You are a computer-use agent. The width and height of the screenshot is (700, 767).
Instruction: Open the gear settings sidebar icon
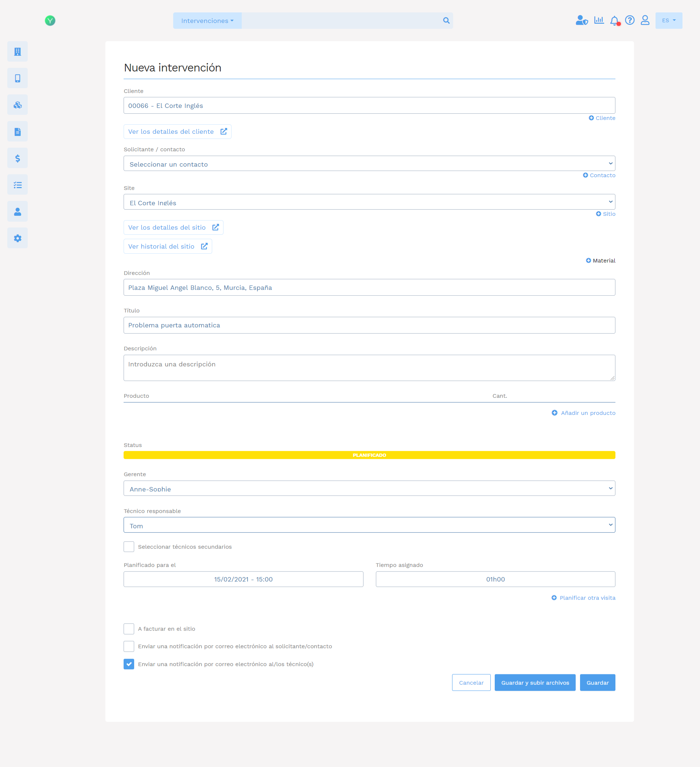[17, 238]
